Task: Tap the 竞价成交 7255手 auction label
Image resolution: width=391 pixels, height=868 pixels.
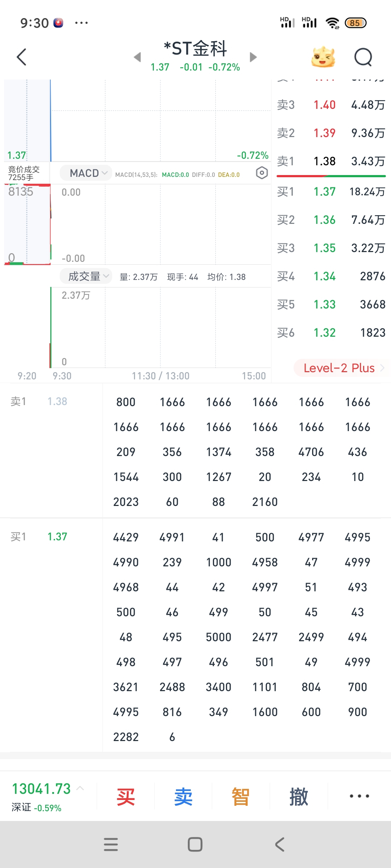Action: [24, 173]
